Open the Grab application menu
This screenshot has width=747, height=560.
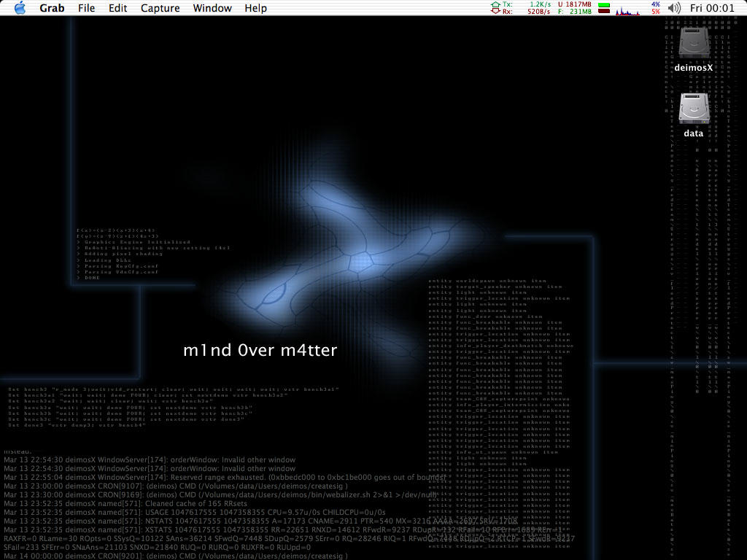tap(53, 8)
